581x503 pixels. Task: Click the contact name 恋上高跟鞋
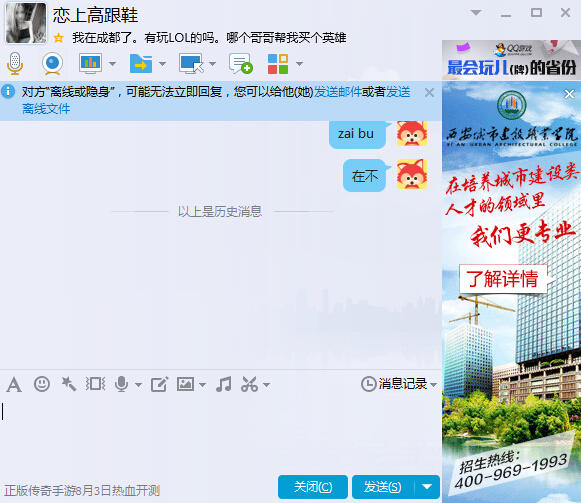tap(95, 16)
